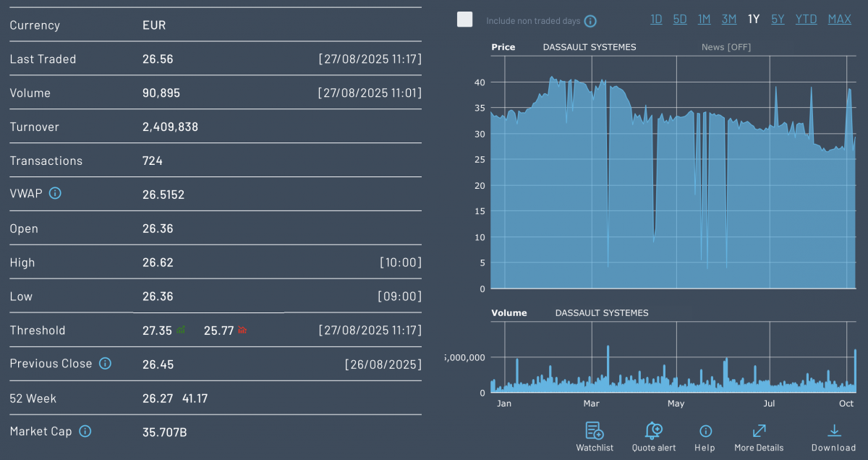
Task: Click the Previous Close date [26/08/2025]
Action: coord(383,364)
